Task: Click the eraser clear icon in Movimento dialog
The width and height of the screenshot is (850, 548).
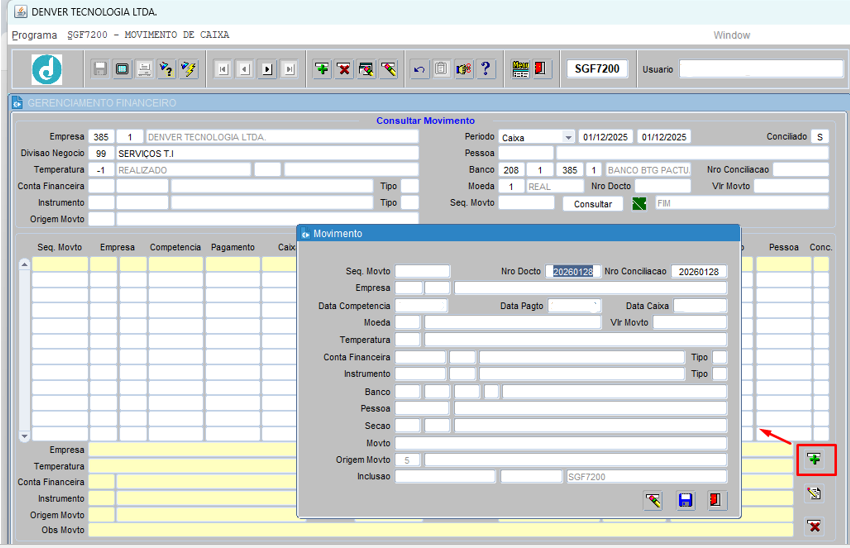Action: click(653, 500)
